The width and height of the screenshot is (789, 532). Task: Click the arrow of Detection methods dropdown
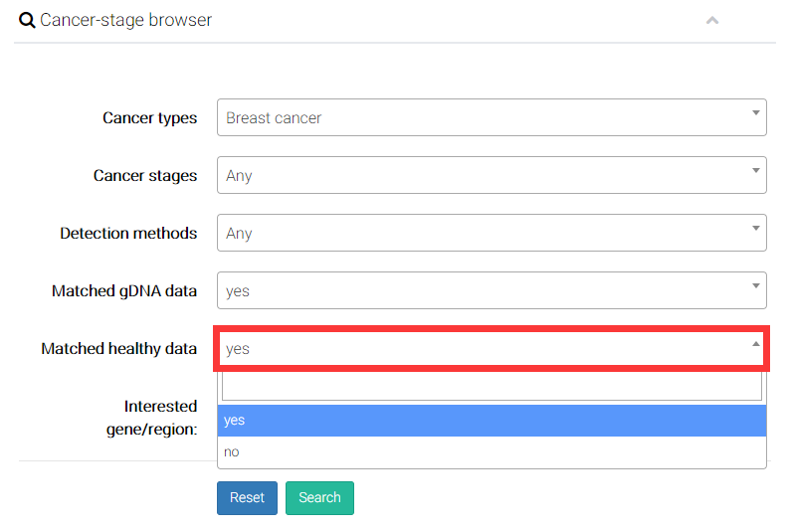756,227
